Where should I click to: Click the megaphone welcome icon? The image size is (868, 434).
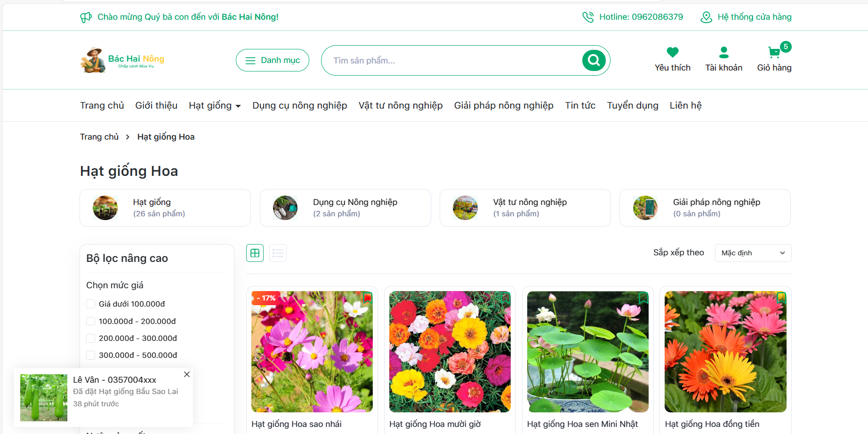86,17
